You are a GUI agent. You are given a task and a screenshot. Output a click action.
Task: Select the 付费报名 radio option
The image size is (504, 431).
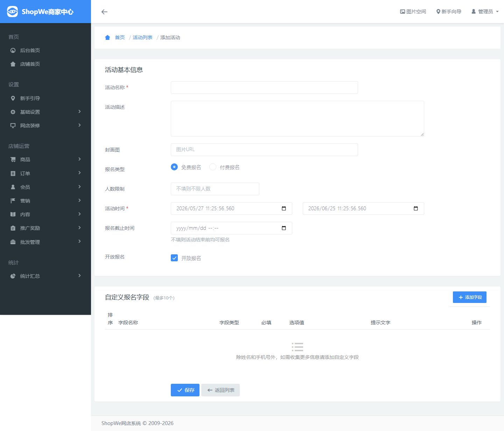click(213, 167)
